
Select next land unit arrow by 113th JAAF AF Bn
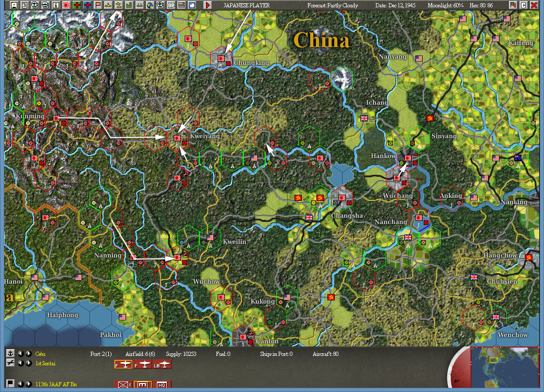click(28, 384)
